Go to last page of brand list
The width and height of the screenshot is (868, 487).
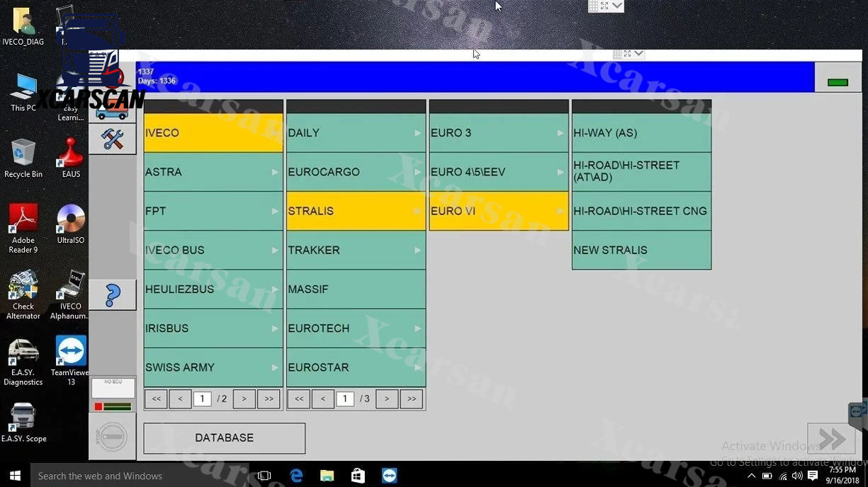click(269, 399)
